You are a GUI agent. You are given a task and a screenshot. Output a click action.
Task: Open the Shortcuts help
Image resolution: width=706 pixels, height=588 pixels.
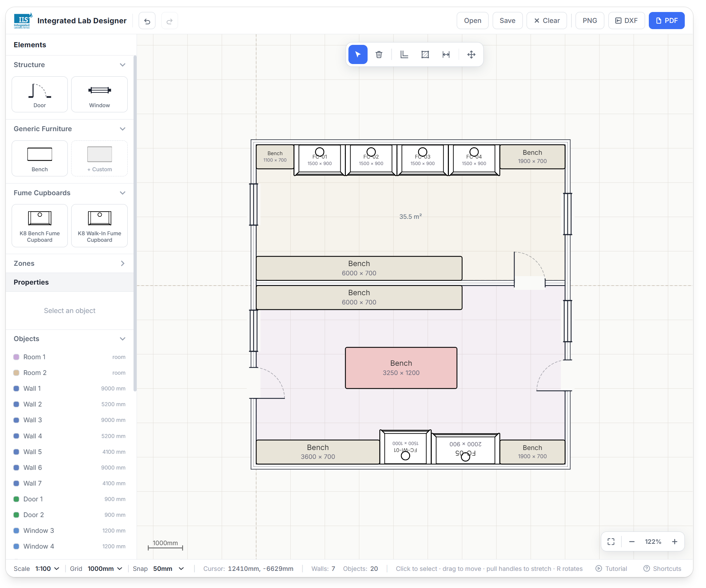[x=662, y=568]
